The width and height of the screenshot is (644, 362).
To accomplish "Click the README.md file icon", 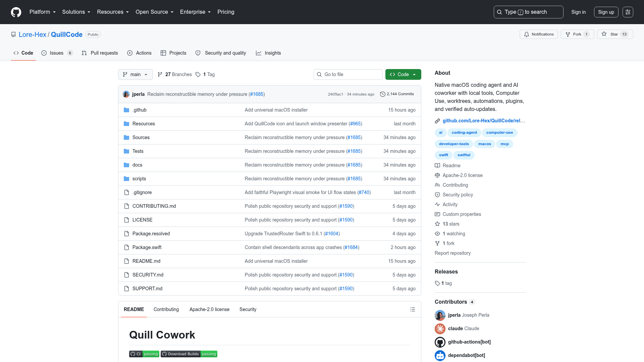I will pos(126,261).
